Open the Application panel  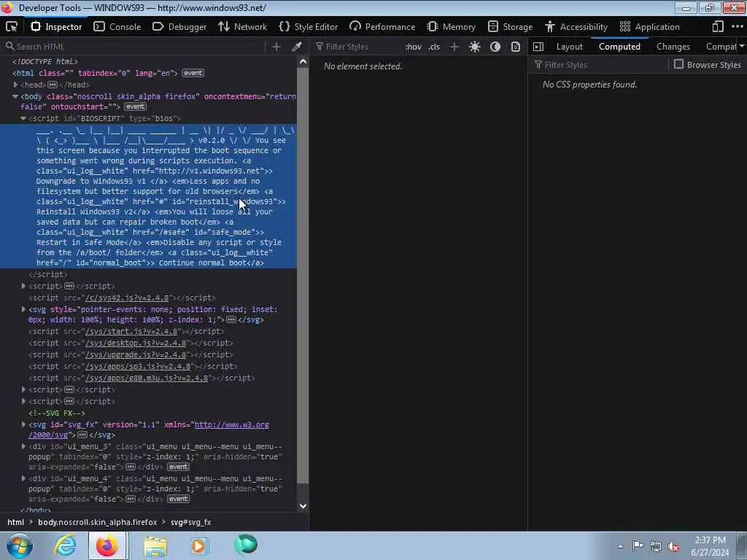tap(649, 27)
